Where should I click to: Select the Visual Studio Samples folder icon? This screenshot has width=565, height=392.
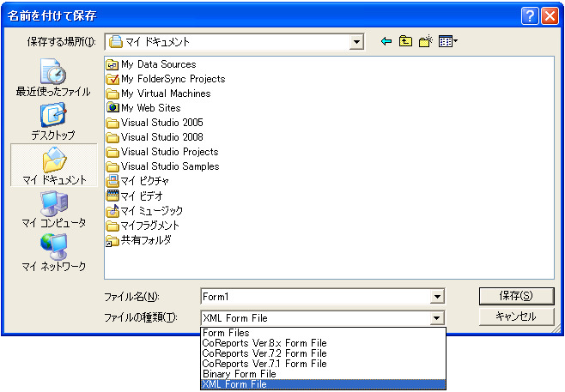point(112,166)
